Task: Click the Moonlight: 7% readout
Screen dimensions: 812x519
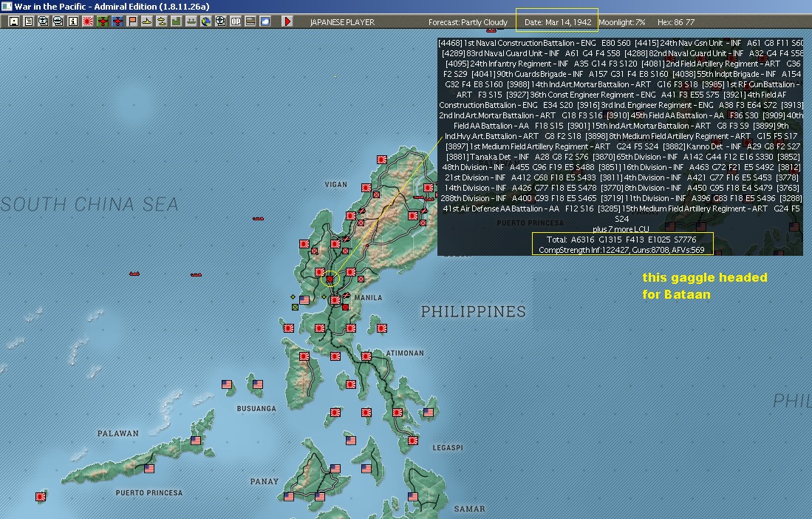Action: [621, 22]
